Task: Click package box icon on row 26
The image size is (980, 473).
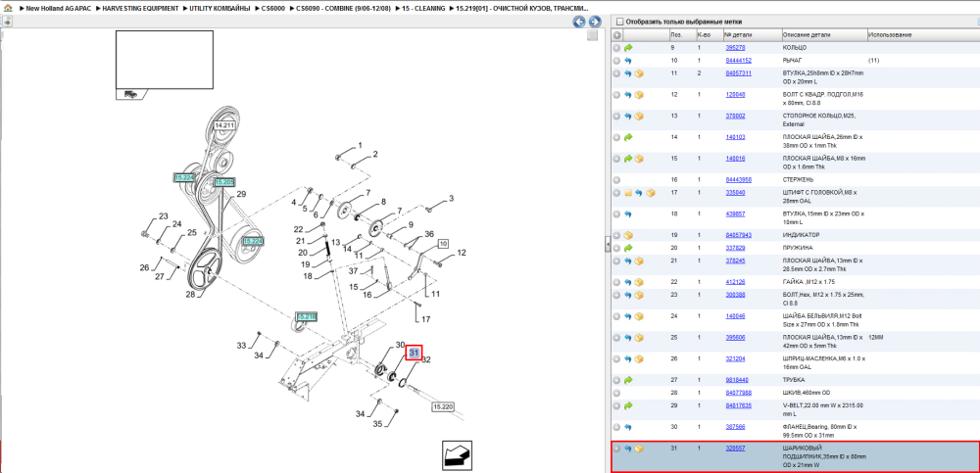Action: [x=639, y=358]
